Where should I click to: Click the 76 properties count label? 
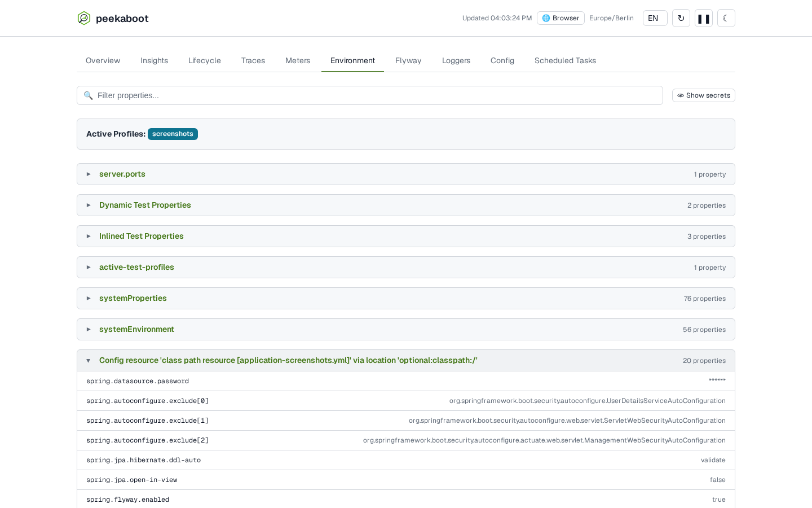705,299
